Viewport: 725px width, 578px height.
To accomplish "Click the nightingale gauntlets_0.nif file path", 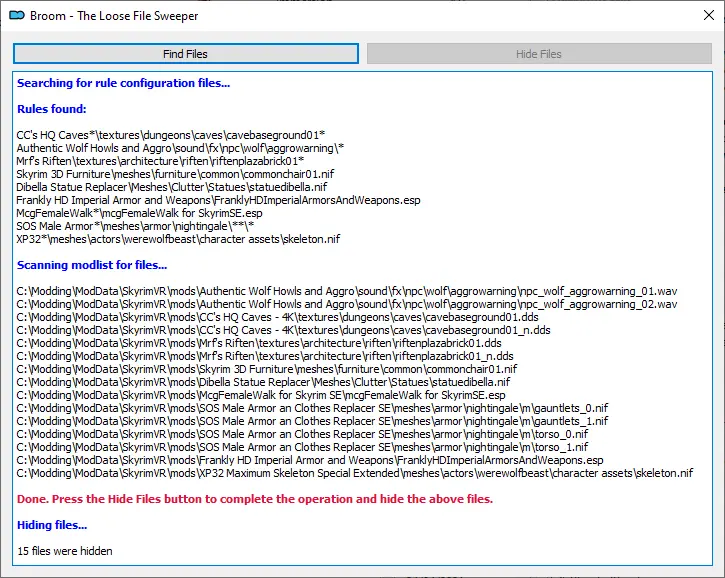I will (312, 408).
